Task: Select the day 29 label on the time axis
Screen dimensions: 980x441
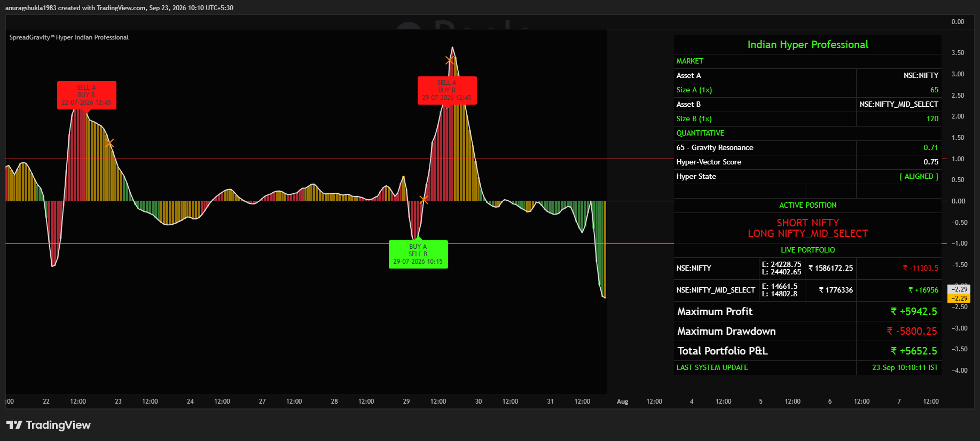Action: point(406,401)
